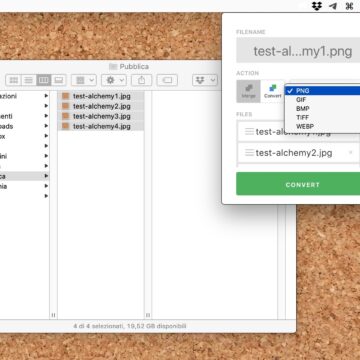Viewport: 360px width, 360px height.
Task: Click the Finder share button
Action: pos(142,80)
